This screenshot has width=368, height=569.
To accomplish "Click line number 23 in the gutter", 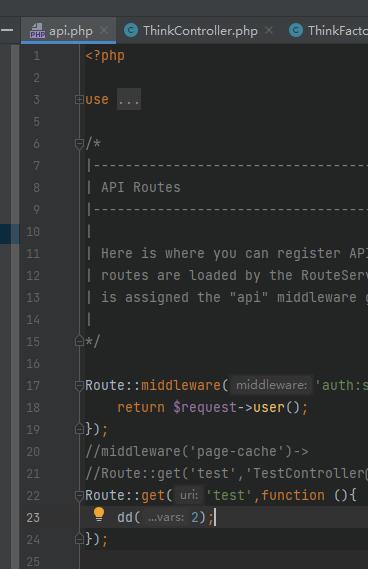I will (33, 517).
